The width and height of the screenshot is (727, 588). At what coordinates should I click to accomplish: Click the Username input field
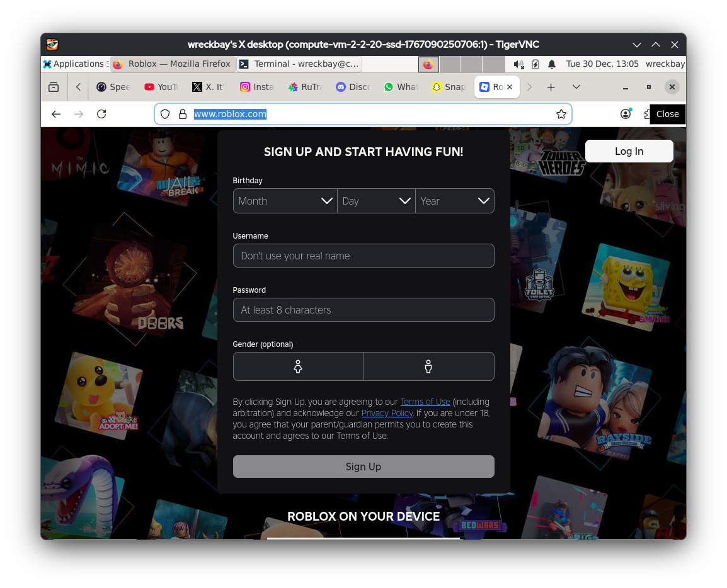(x=363, y=256)
